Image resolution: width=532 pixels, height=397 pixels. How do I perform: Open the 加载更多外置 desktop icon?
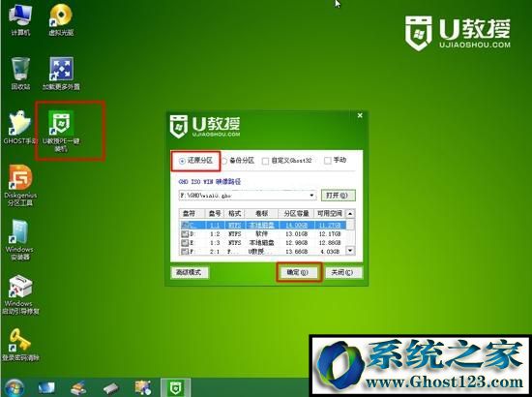[61, 73]
